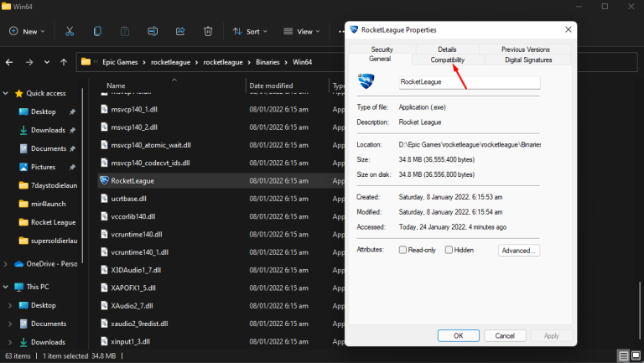Viewport: 644px width, 363px height.
Task: Select pinned Documents in Quick access
Action: [49, 148]
